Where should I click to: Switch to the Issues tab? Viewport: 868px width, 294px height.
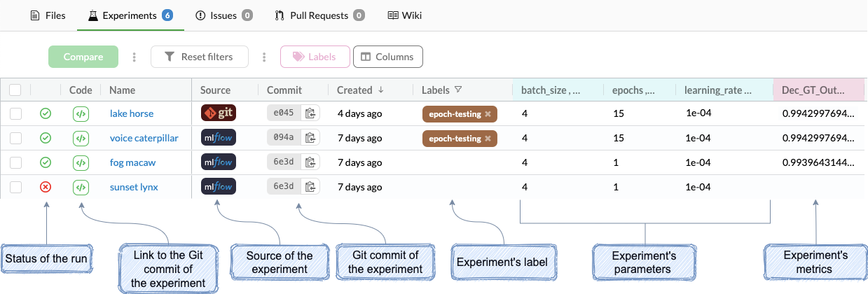(224, 15)
